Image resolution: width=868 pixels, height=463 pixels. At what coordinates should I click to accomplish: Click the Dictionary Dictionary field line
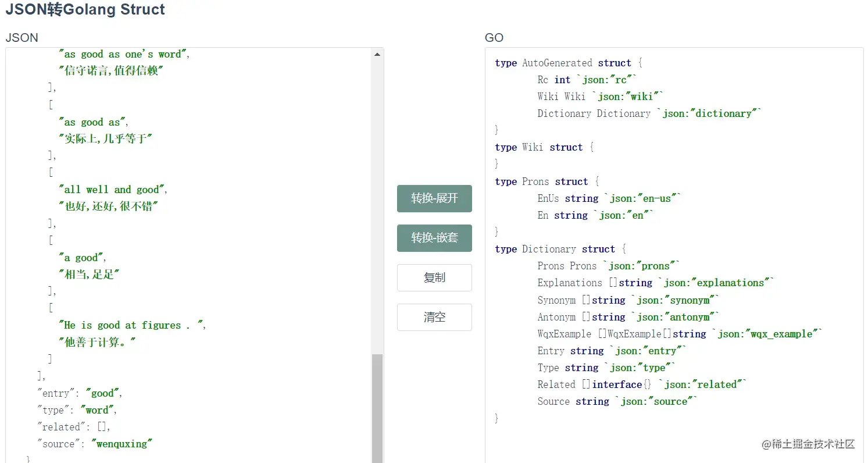(649, 113)
